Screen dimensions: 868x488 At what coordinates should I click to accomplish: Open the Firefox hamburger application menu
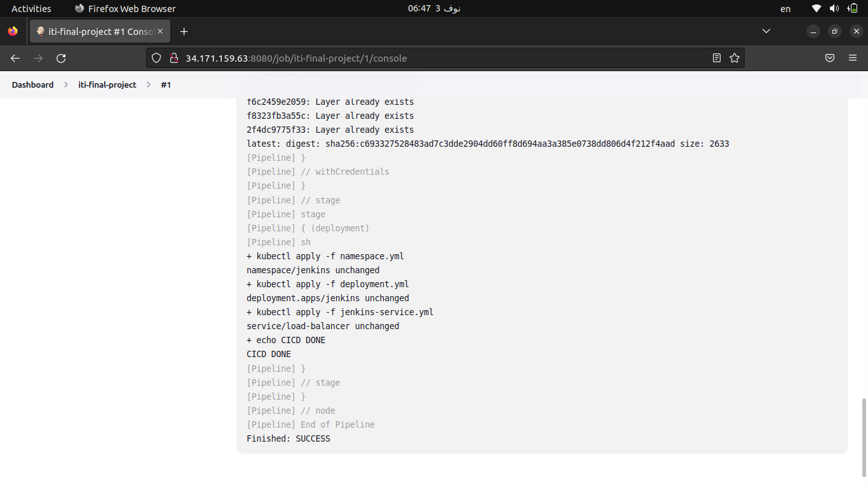(x=853, y=58)
